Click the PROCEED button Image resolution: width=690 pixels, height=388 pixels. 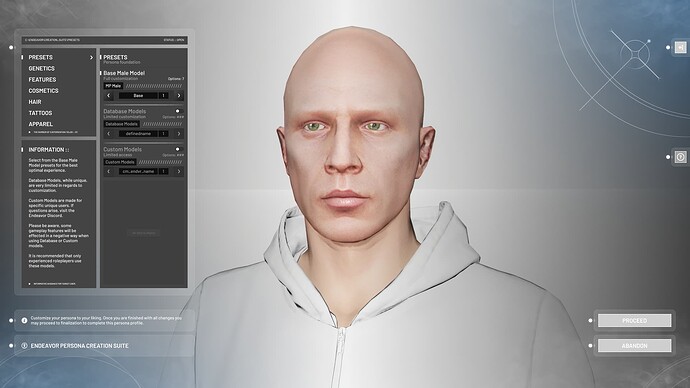(635, 321)
